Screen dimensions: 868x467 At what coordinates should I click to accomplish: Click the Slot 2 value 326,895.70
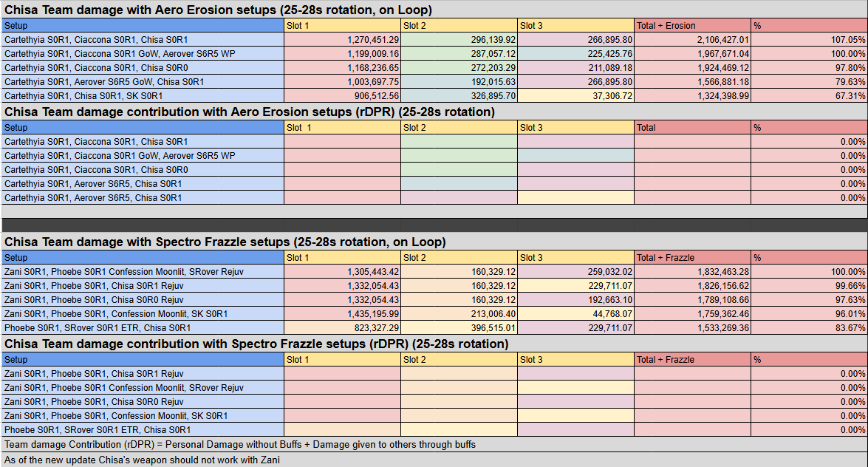[458, 96]
